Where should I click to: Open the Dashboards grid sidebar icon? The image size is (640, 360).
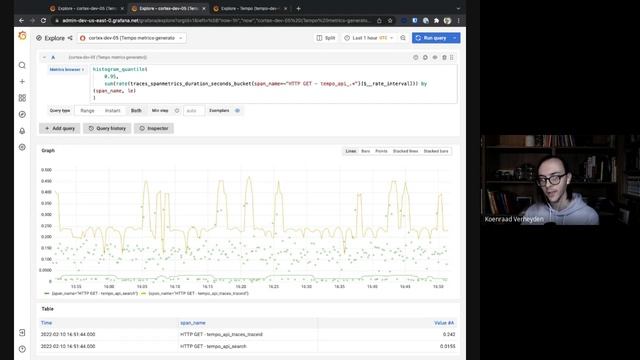[22, 98]
